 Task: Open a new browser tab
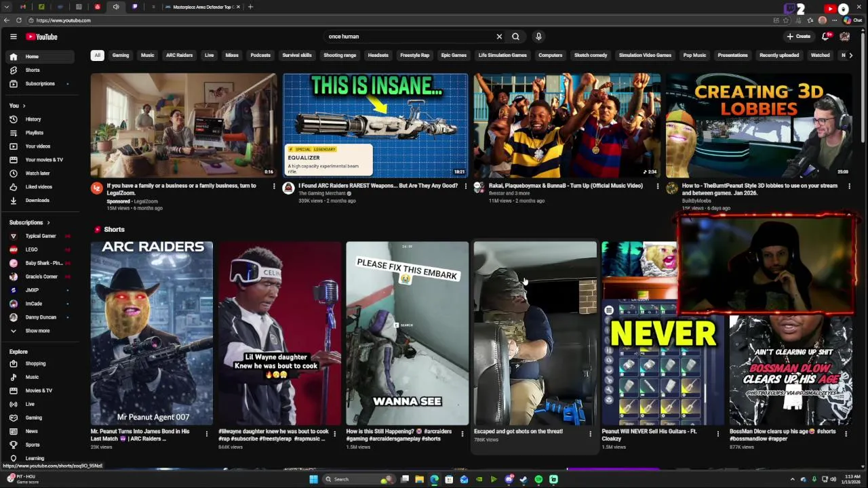point(250,7)
